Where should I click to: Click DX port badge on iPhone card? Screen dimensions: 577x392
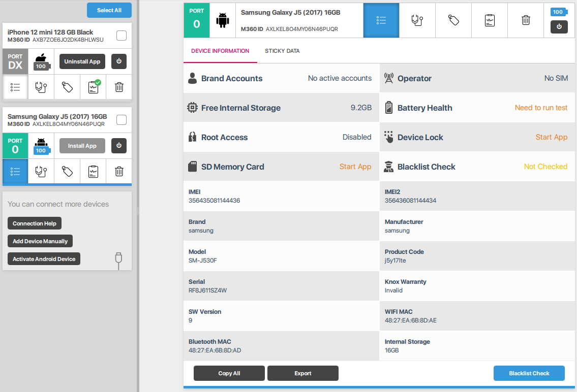point(15,61)
